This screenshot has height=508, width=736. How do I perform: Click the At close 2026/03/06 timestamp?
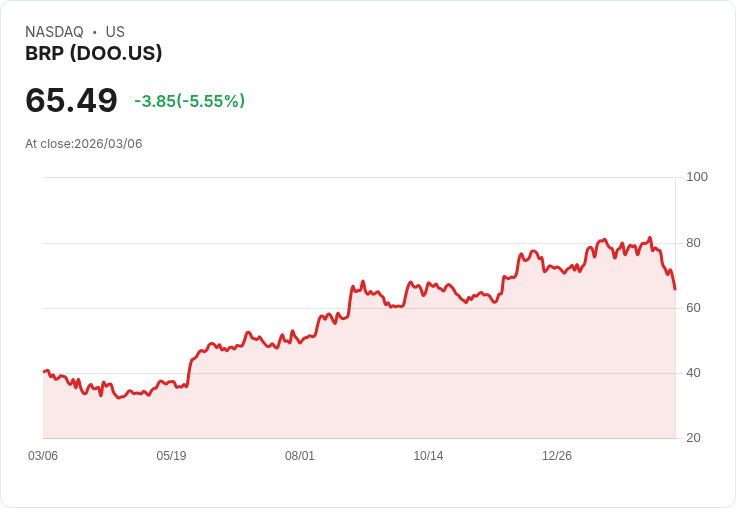[84, 144]
